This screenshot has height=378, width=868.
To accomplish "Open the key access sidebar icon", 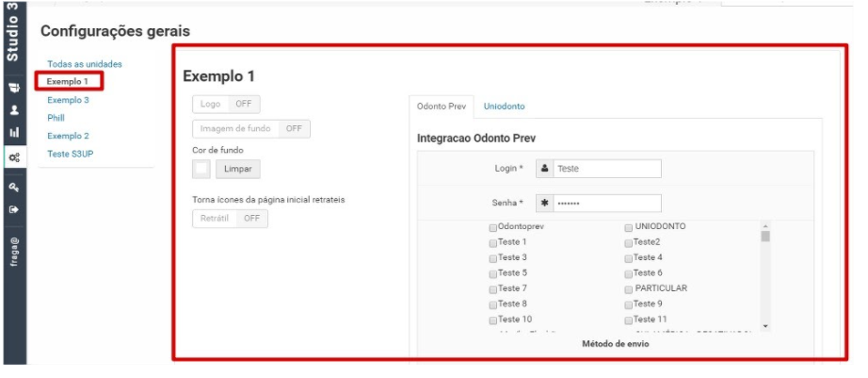I will [x=14, y=188].
